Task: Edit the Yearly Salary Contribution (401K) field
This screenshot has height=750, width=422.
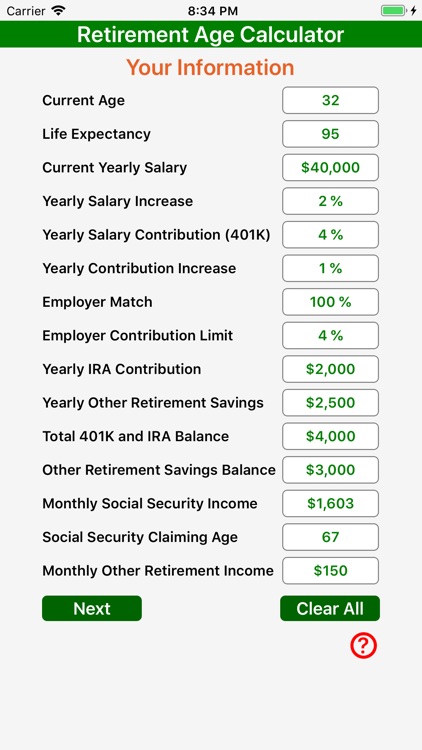Action: [331, 235]
